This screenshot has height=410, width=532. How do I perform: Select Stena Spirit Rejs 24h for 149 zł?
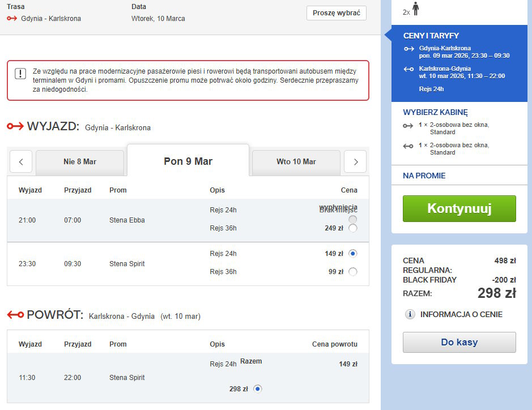click(x=353, y=254)
